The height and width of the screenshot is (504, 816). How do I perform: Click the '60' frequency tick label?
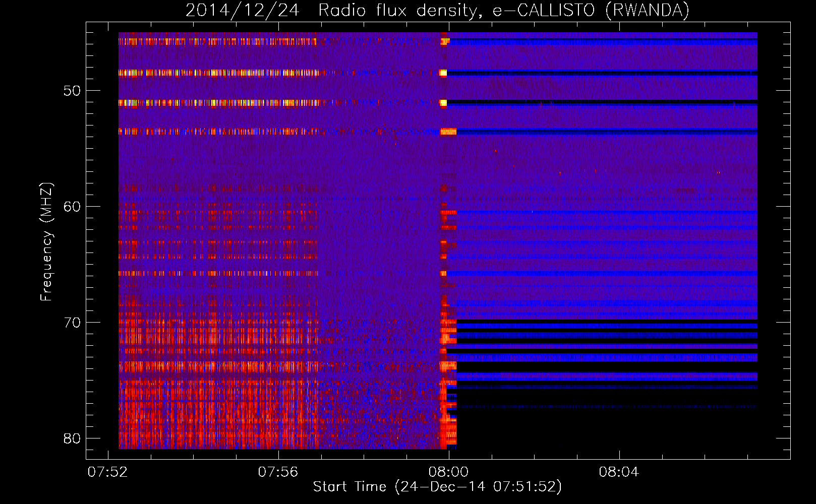[x=72, y=207]
